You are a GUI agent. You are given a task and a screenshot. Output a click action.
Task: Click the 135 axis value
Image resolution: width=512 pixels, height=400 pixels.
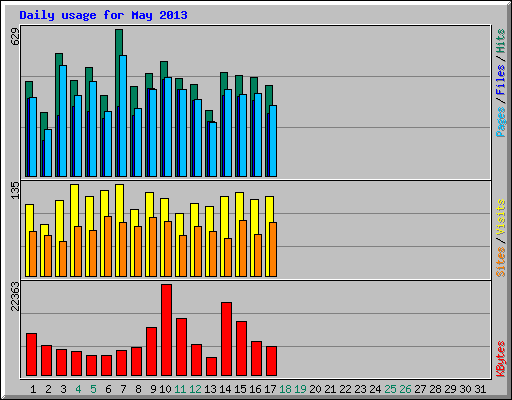point(15,191)
